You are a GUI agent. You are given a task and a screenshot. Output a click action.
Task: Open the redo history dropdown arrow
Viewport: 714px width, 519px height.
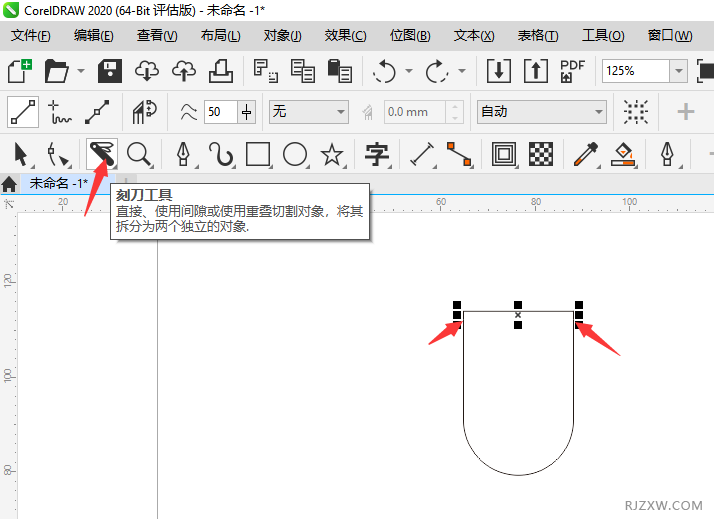click(462, 71)
